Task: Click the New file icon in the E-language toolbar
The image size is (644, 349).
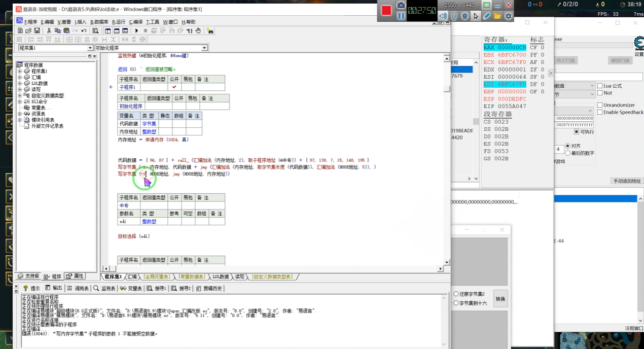Action: (20, 31)
